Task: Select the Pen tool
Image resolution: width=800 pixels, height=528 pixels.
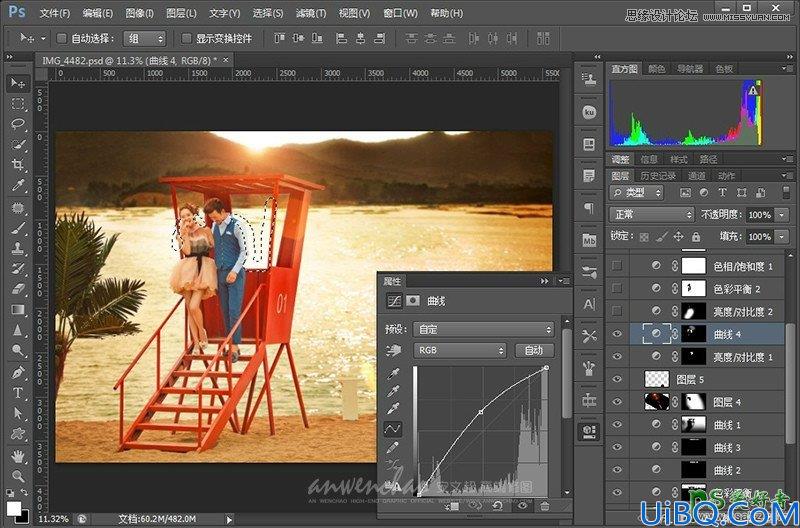Action: [x=18, y=372]
